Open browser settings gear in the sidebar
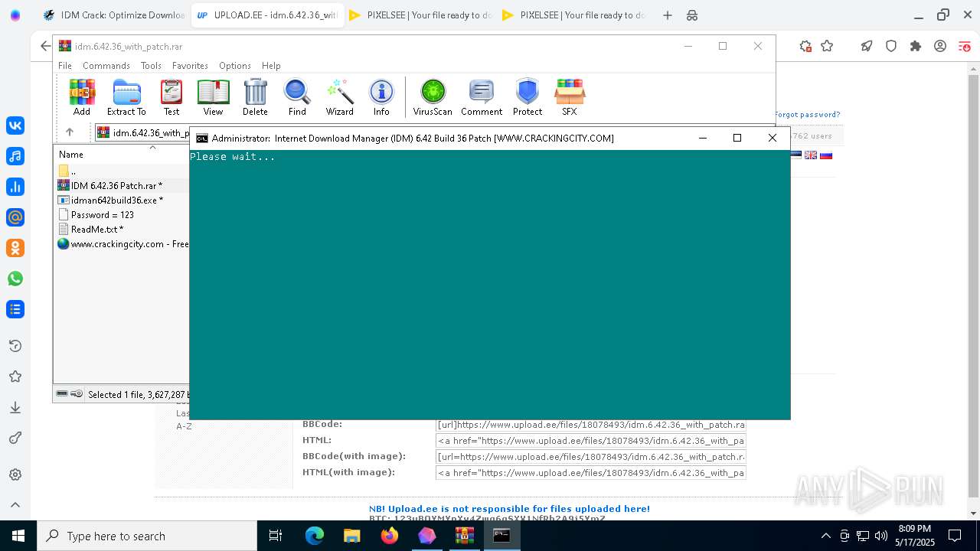 pyautogui.click(x=15, y=474)
